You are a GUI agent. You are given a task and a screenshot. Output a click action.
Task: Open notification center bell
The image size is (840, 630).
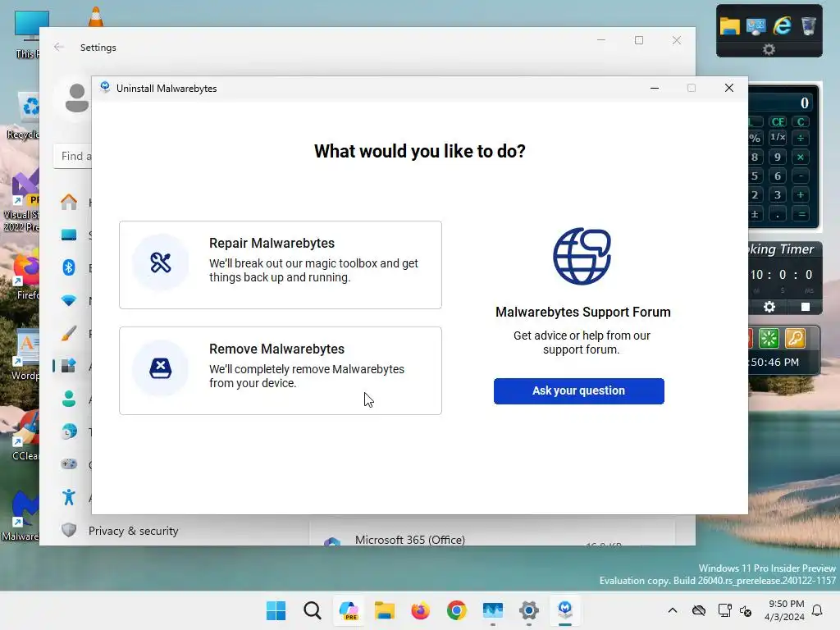(817, 610)
